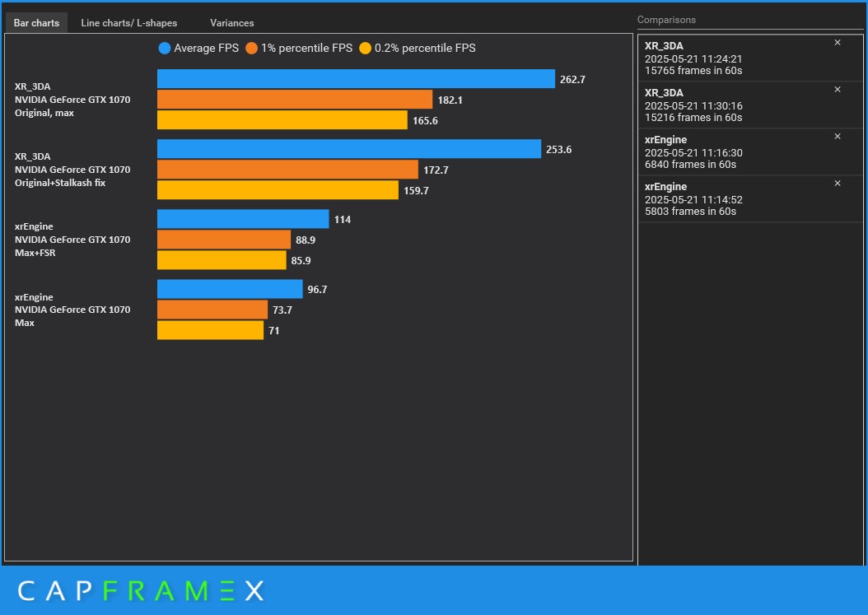Viewport: 868px width, 615px height.
Task: Select the yellow 159.7 percentile bar
Action: [x=278, y=190]
